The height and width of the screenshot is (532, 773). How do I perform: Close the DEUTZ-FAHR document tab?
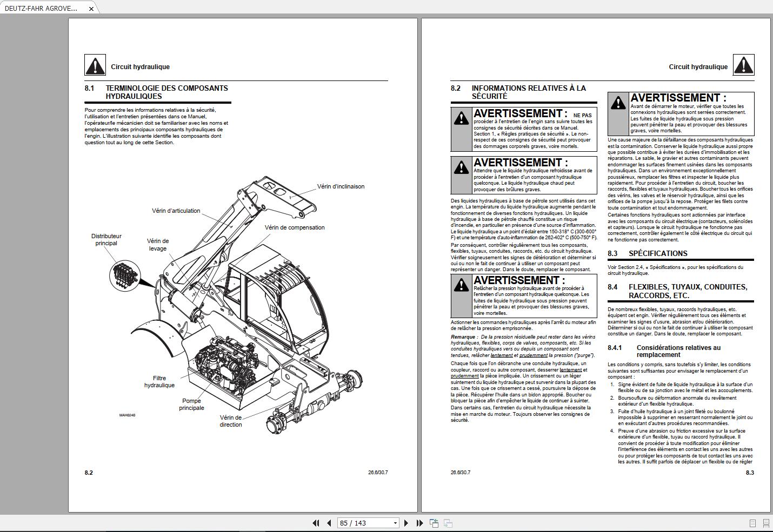[91, 9]
